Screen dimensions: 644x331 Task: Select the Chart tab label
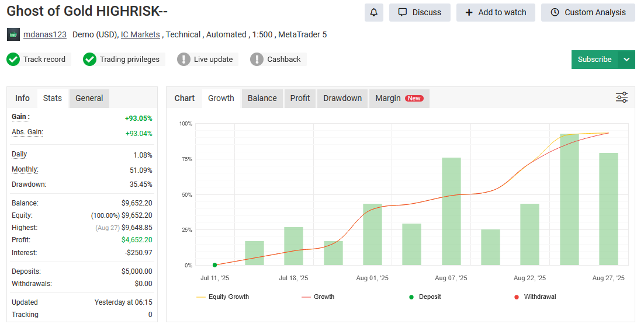185,99
